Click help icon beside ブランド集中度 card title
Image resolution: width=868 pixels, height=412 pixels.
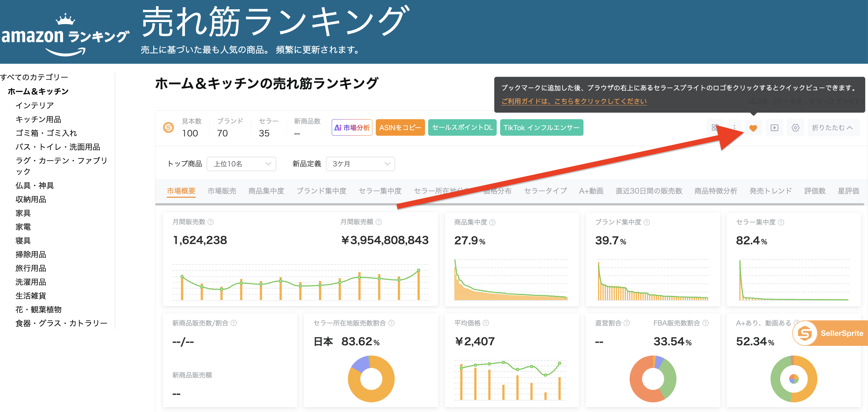tap(647, 223)
